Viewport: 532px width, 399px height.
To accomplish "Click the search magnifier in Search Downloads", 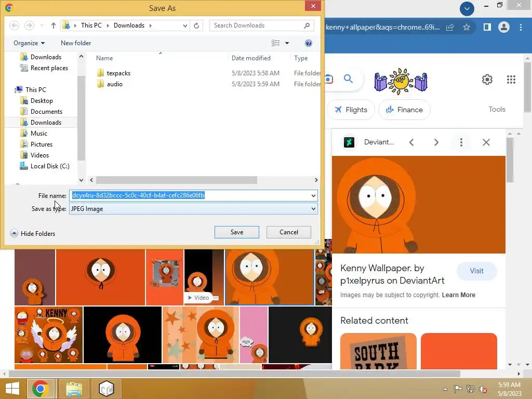I will pos(307,25).
